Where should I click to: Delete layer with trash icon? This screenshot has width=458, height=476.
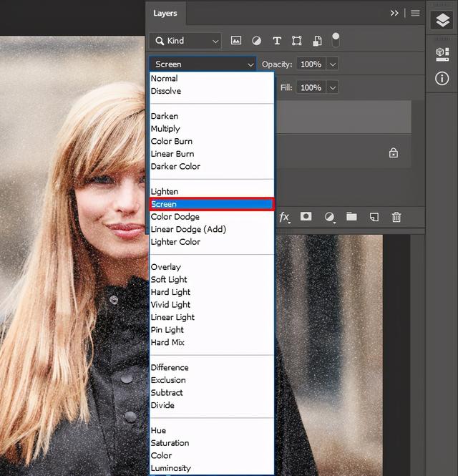tap(396, 217)
